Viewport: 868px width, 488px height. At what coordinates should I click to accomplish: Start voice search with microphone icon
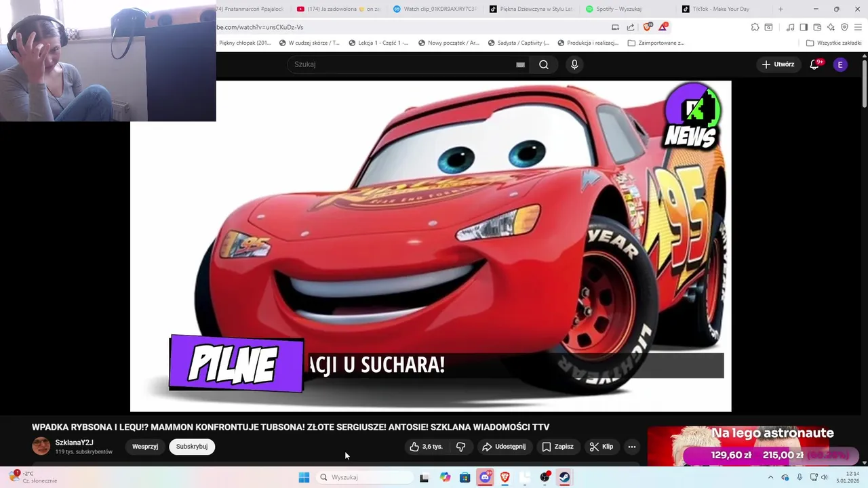pyautogui.click(x=574, y=64)
